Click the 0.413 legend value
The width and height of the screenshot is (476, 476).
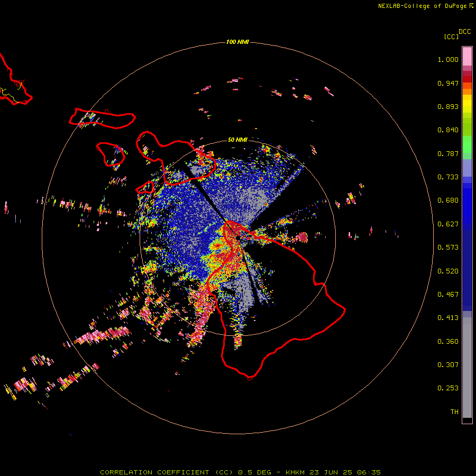click(x=448, y=318)
